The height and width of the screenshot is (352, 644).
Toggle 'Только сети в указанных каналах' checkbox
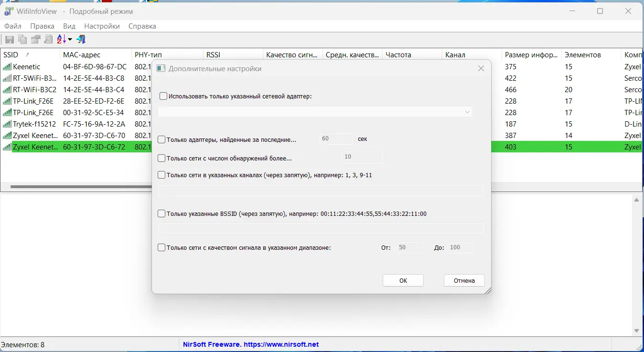161,175
